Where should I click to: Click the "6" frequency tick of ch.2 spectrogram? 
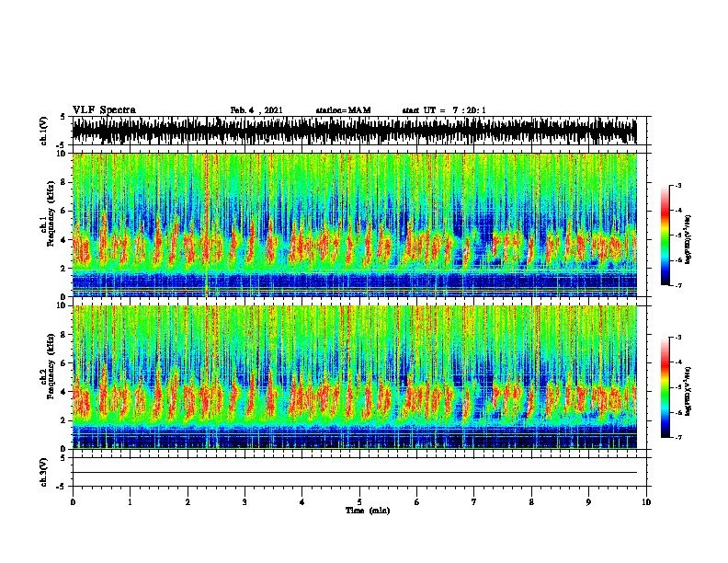coord(64,363)
